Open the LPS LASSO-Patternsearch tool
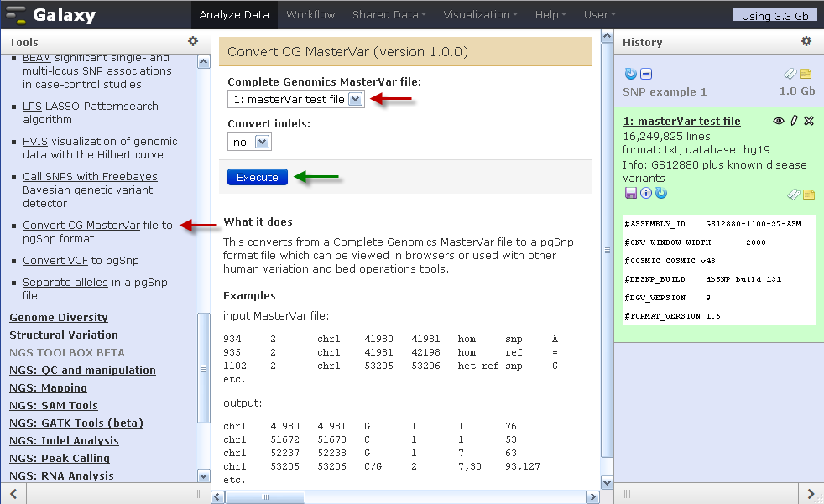This screenshot has width=824, height=504. (x=32, y=106)
